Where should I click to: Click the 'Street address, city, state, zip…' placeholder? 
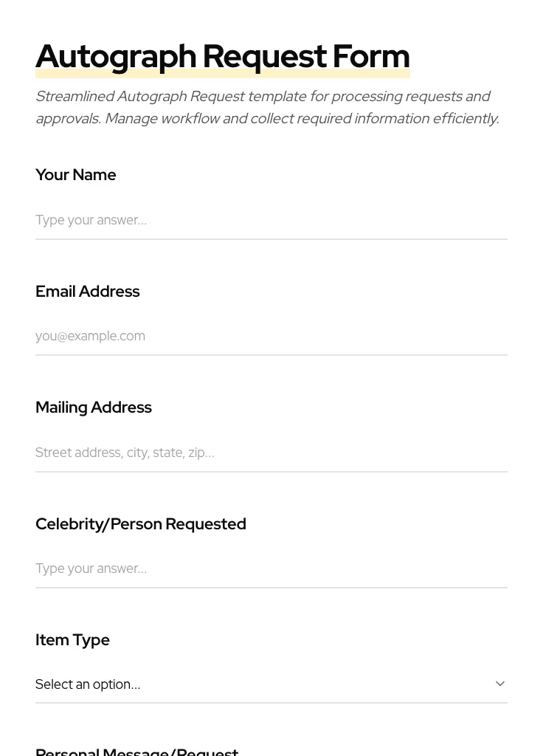click(x=125, y=453)
